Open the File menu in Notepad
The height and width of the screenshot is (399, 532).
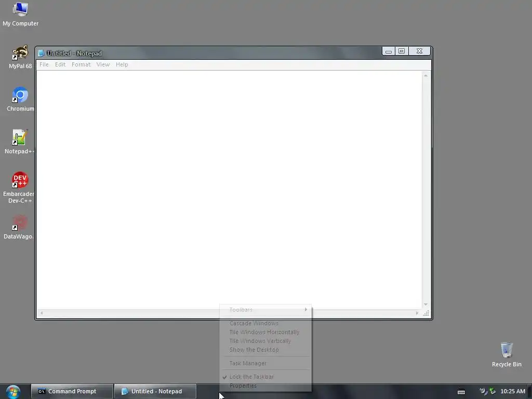[x=44, y=64]
